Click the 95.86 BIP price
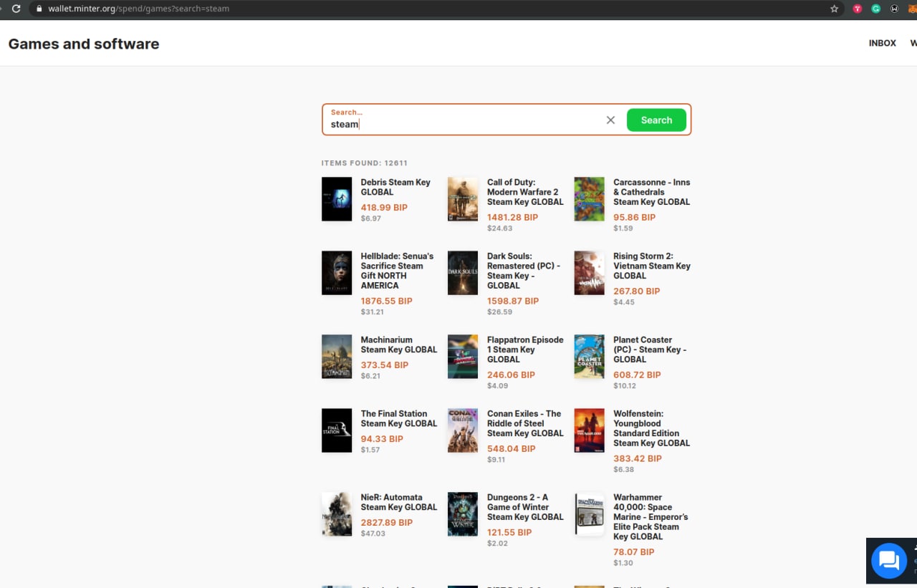 (634, 217)
